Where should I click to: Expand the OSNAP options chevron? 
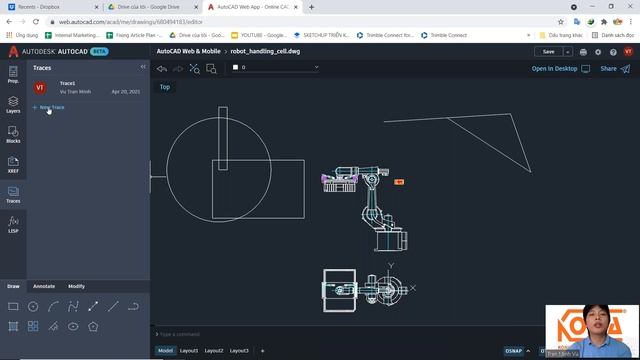tap(528, 351)
